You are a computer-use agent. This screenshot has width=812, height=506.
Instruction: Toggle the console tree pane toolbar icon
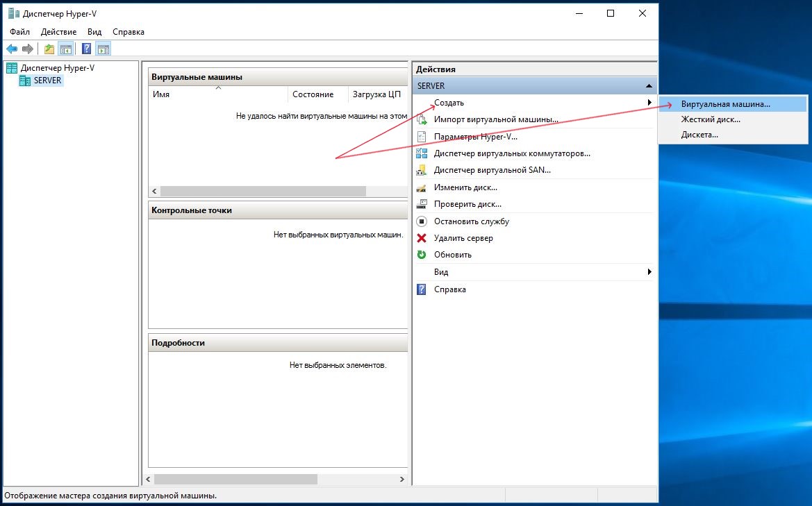(x=66, y=49)
